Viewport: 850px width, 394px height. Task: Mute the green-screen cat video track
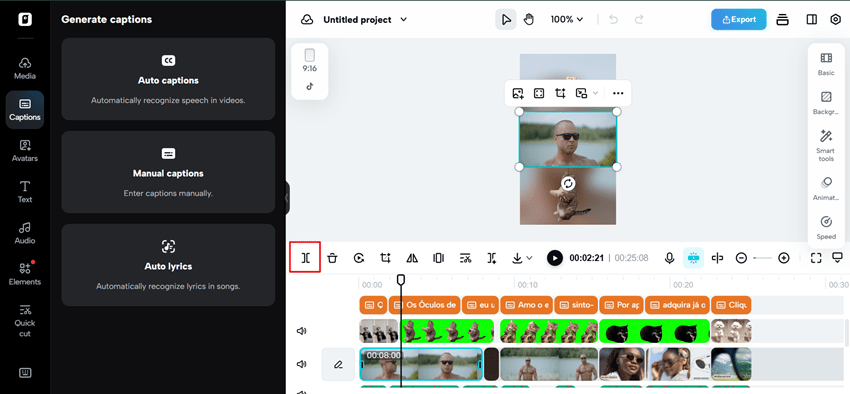tap(301, 331)
